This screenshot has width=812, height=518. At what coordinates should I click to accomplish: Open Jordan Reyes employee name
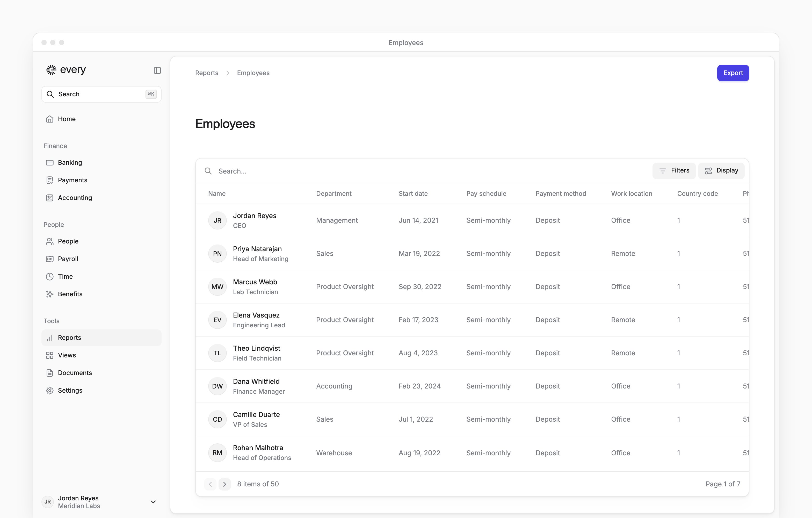[x=255, y=215]
